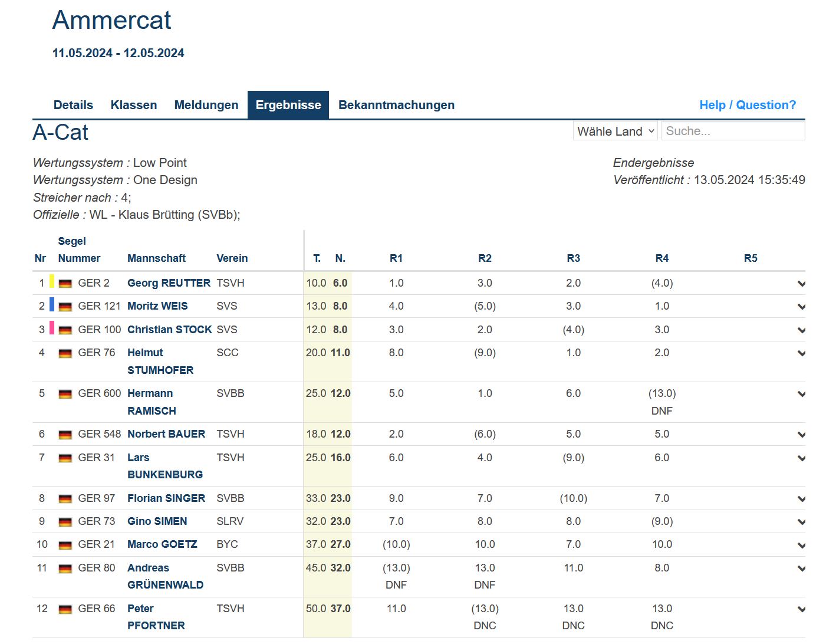Image resolution: width=836 pixels, height=644 pixels.
Task: Expand Peter Pfortner's row chevron
Action: (801, 609)
